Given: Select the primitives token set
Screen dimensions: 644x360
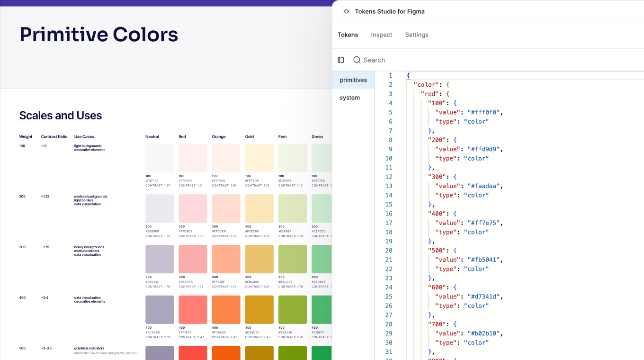Looking at the screenshot, I should 353,80.
